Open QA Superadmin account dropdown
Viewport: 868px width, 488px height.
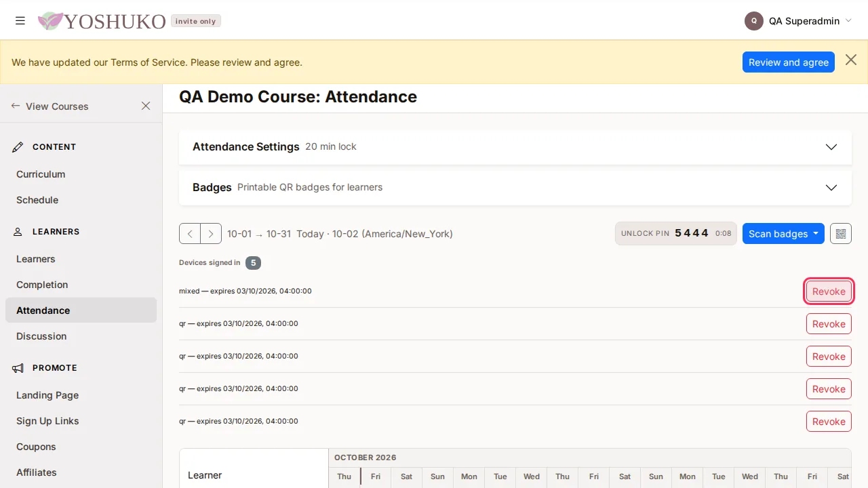[x=798, y=21]
